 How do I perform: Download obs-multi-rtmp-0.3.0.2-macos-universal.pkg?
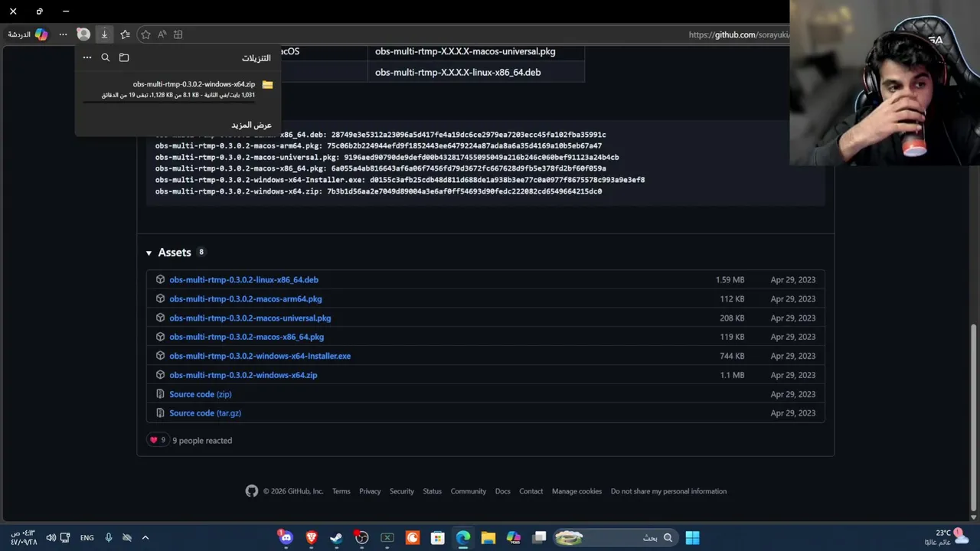[250, 318]
